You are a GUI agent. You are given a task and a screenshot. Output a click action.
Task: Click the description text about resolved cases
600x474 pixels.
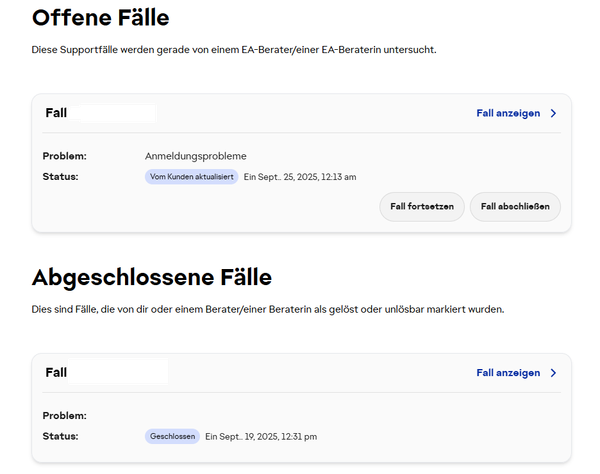[x=268, y=309]
